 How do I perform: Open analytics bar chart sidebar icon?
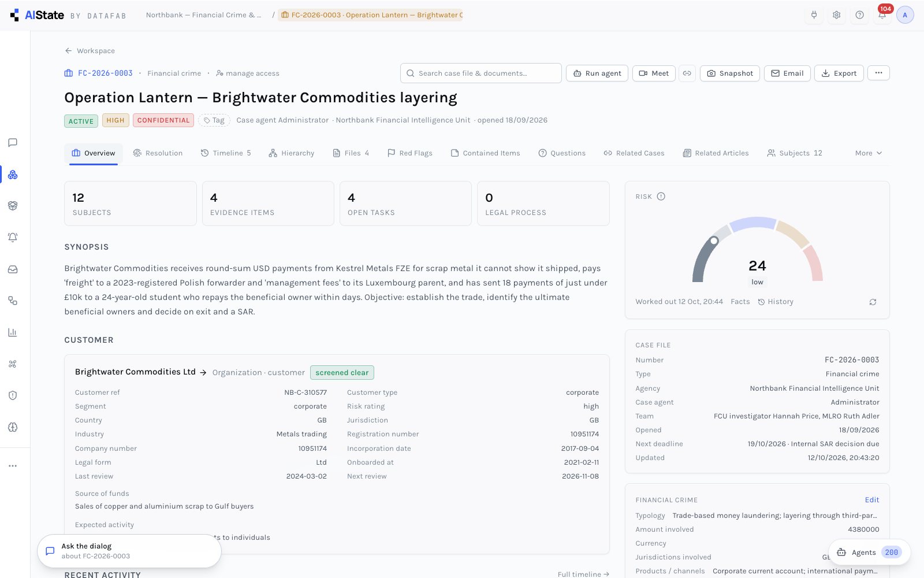[13, 332]
